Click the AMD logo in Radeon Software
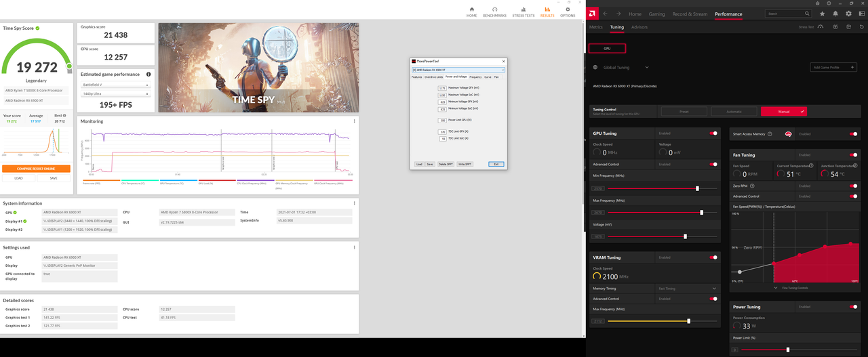Screen dimensions: 868x357 point(592,14)
